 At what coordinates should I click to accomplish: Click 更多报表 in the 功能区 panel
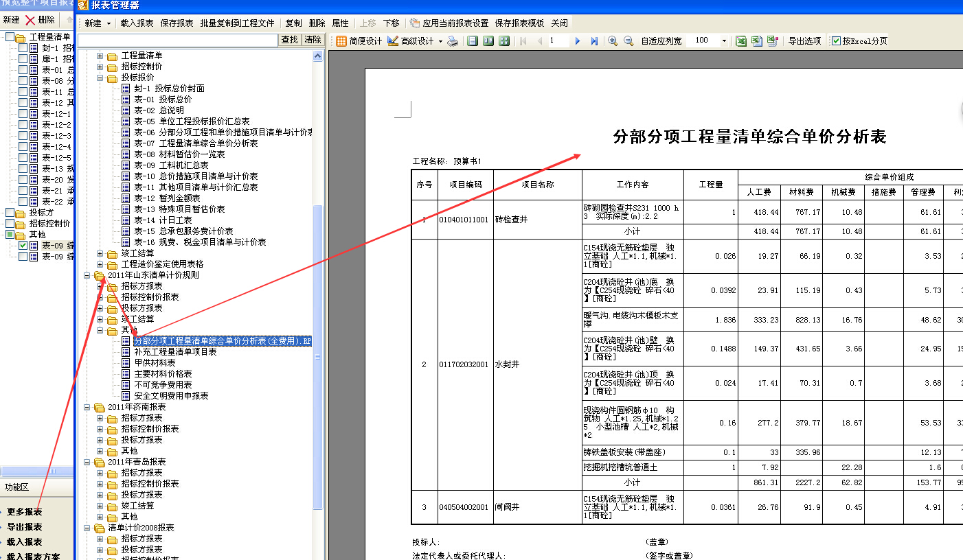[24, 512]
